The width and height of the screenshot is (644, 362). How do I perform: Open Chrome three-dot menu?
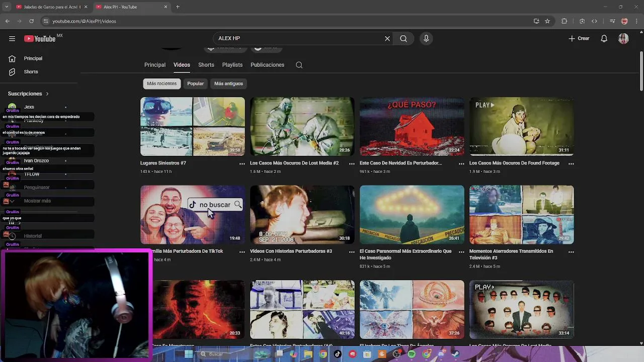click(x=636, y=21)
